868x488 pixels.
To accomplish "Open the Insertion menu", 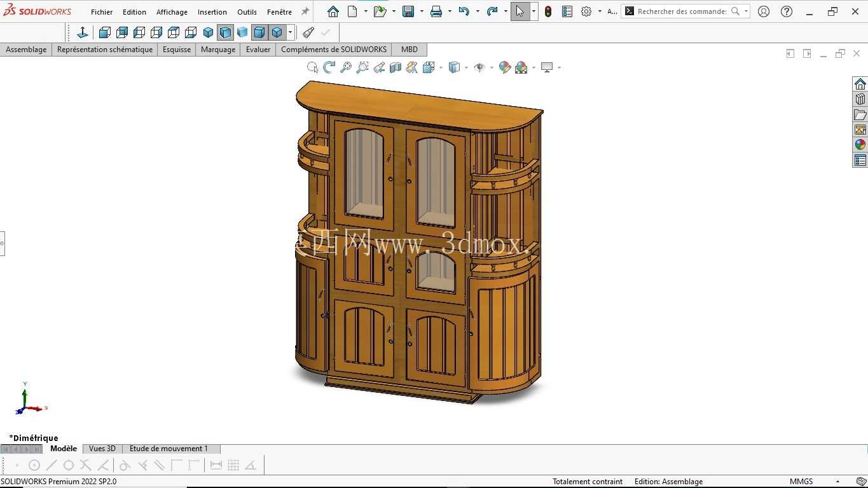I will [212, 12].
